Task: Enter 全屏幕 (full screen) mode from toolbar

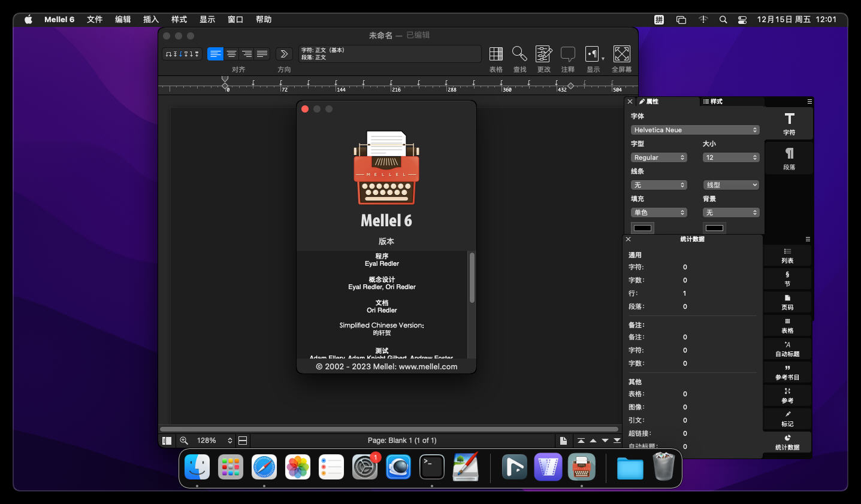Action: click(622, 54)
